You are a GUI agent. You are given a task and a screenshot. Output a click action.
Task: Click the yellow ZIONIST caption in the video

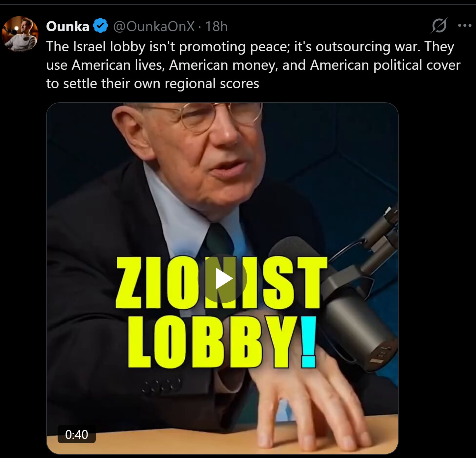pyautogui.click(x=221, y=282)
